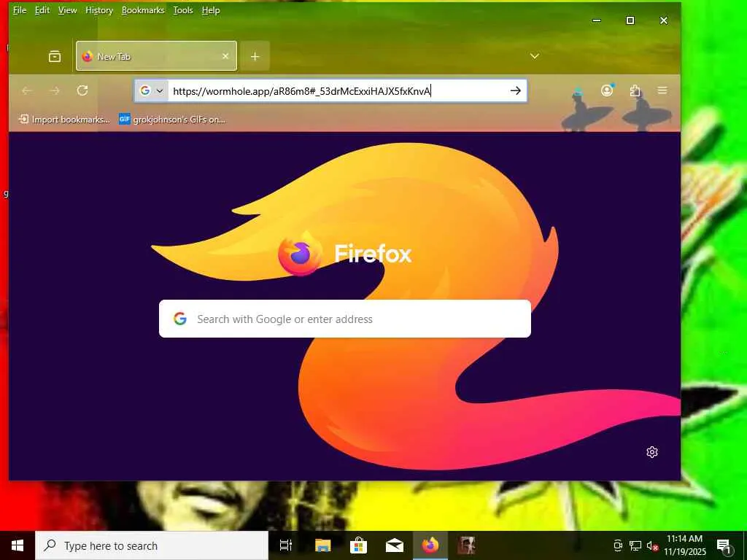
Task: Close the New Tab tab
Action: [x=225, y=56]
